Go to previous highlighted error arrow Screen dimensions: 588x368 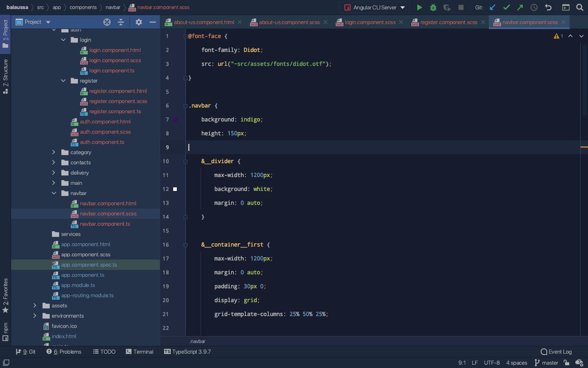click(x=571, y=36)
